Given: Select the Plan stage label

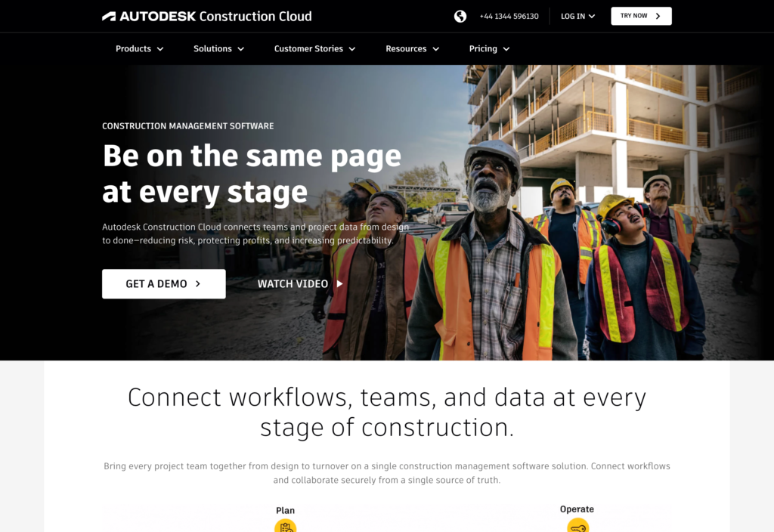Looking at the screenshot, I should point(285,510).
